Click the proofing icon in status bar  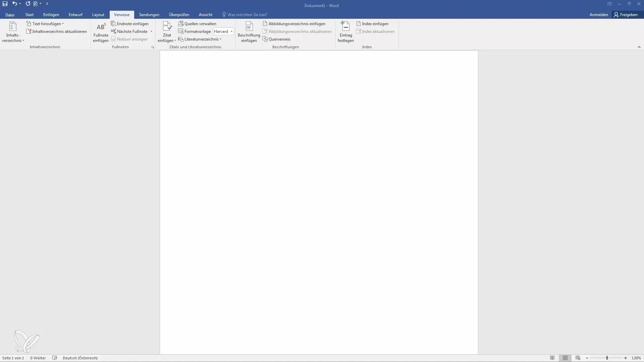pyautogui.click(x=55, y=358)
